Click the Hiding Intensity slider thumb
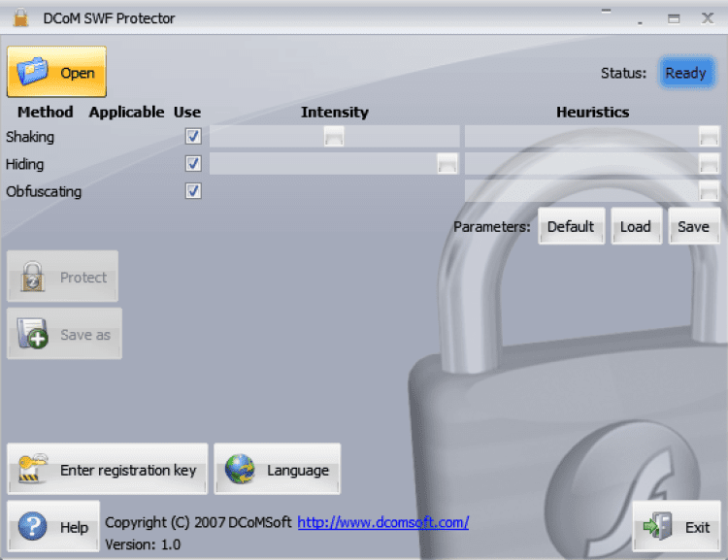728x560 pixels. [447, 163]
